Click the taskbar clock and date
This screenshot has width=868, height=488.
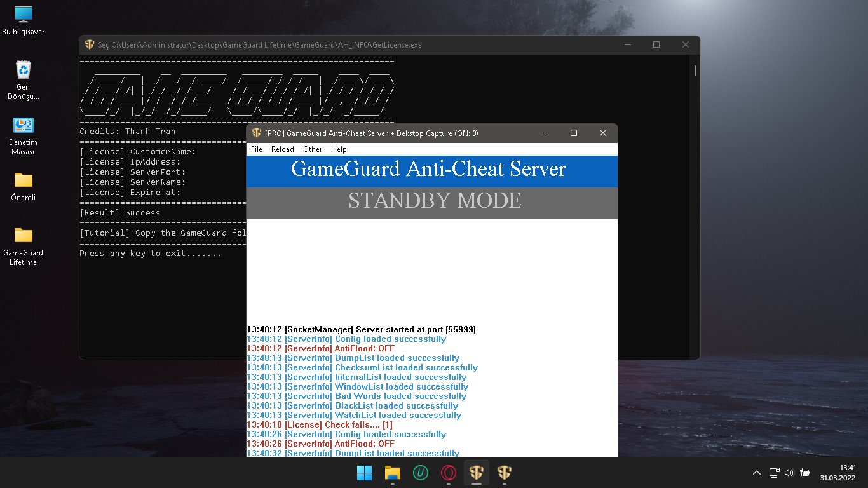coord(837,473)
